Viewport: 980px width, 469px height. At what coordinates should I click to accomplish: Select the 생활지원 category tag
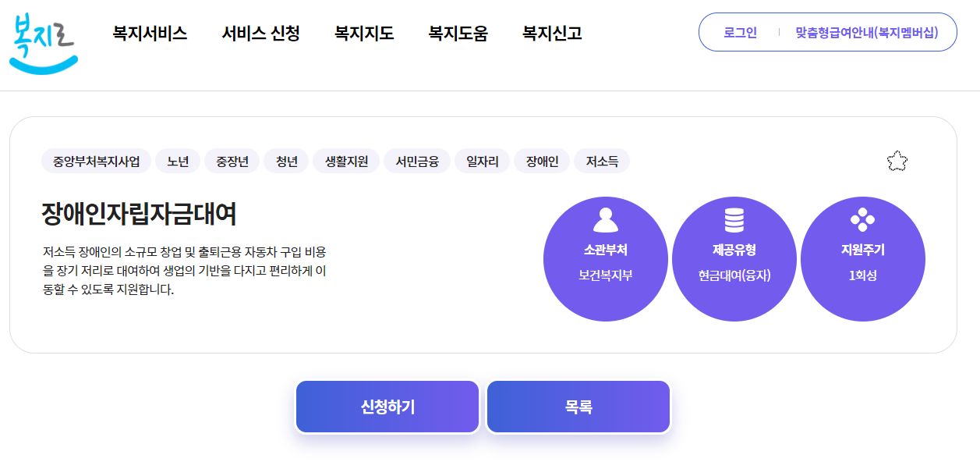[346, 160]
